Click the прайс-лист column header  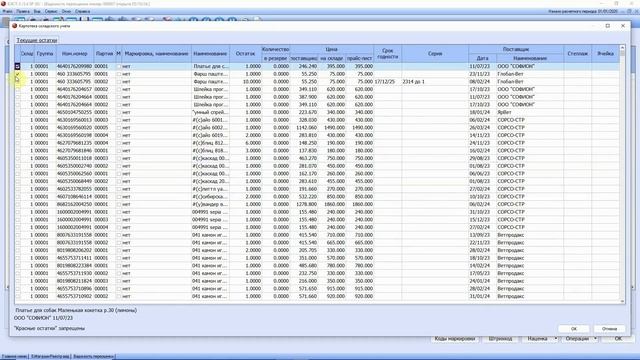(359, 58)
